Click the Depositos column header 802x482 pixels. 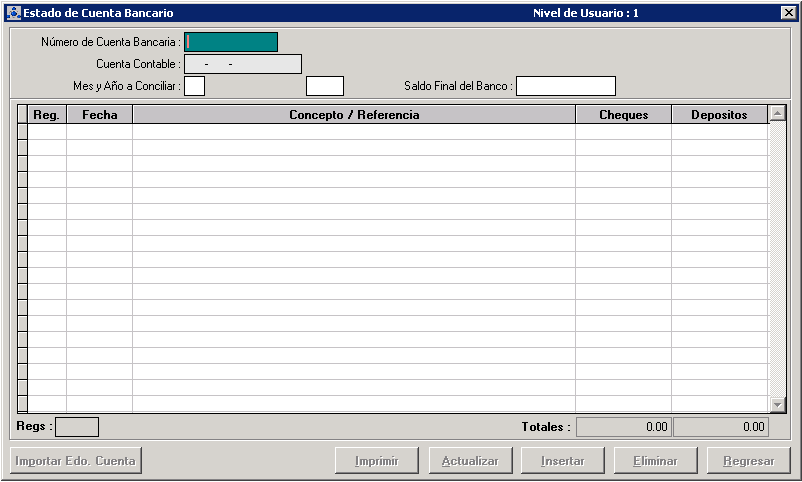tap(719, 115)
